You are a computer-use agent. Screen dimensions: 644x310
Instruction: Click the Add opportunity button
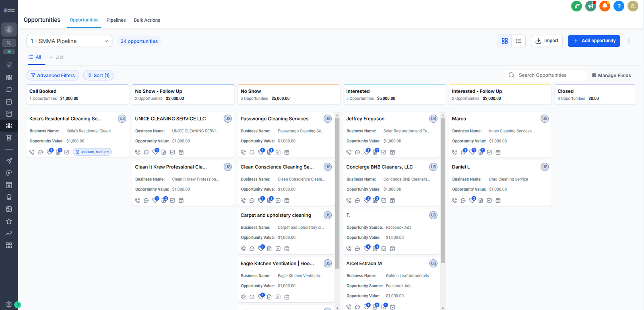pos(594,41)
